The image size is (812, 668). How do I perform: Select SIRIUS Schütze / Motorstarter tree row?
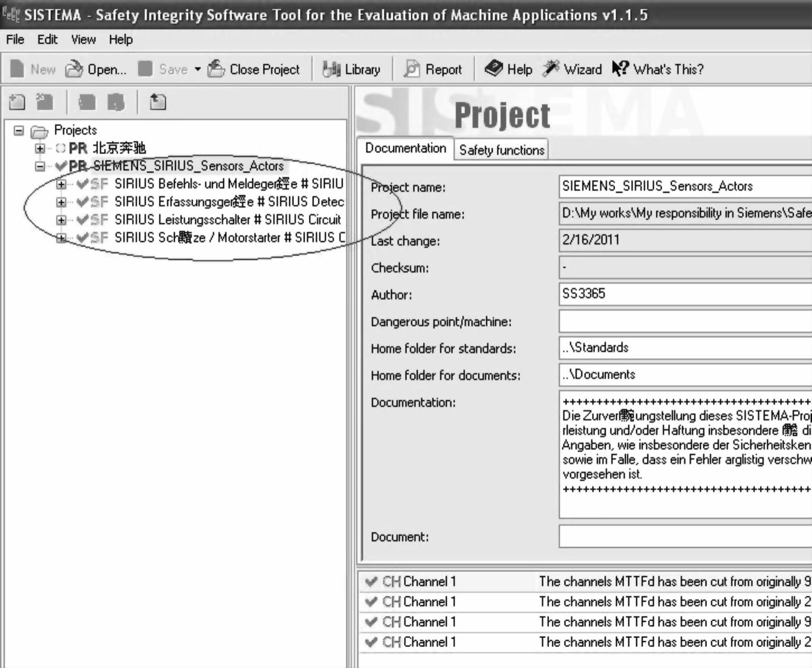(x=229, y=238)
